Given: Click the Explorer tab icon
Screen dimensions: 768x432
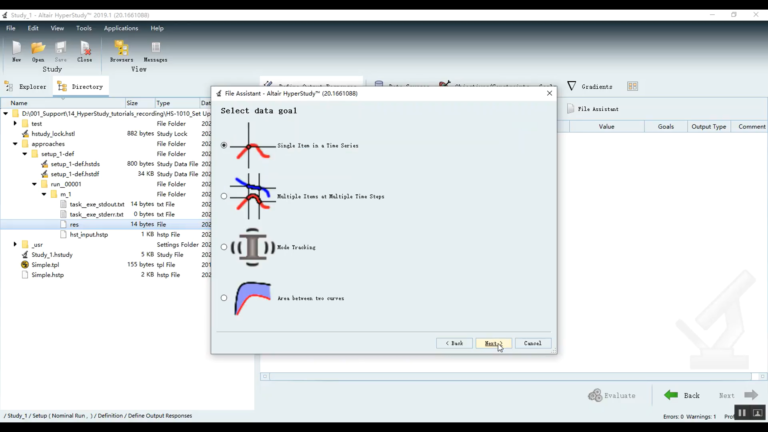Looking at the screenshot, I should [x=9, y=87].
